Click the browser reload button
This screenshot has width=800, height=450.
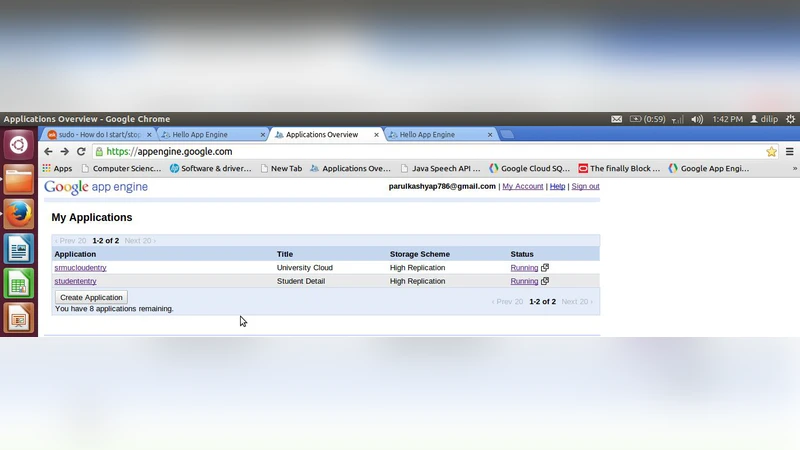point(81,152)
